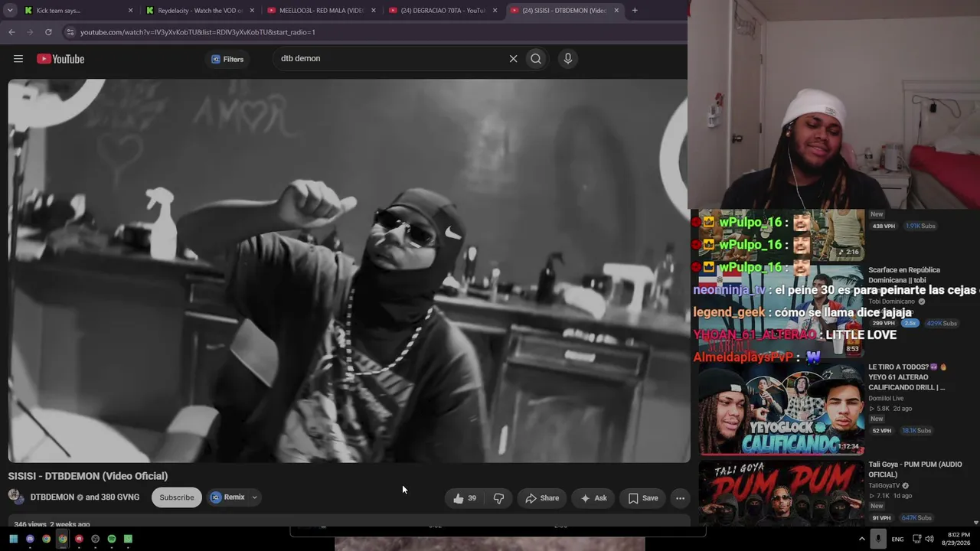980x551 pixels.
Task: Open the Windows Start button
Action: tap(14, 539)
